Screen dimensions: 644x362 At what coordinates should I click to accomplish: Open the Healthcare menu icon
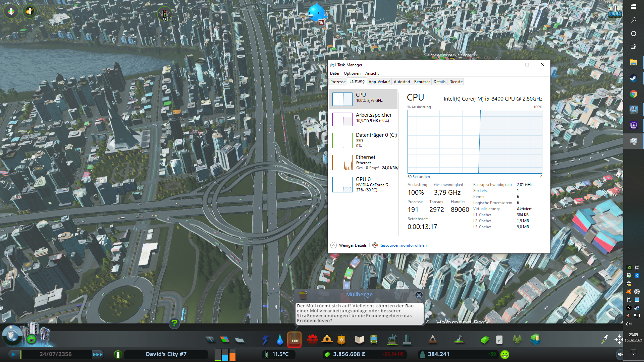pos(312,340)
